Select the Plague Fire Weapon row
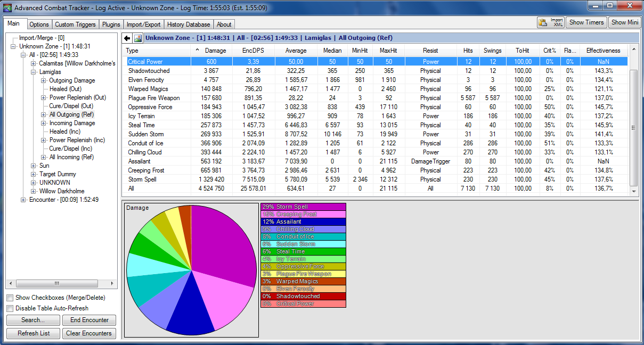The image size is (644, 345). (376, 98)
